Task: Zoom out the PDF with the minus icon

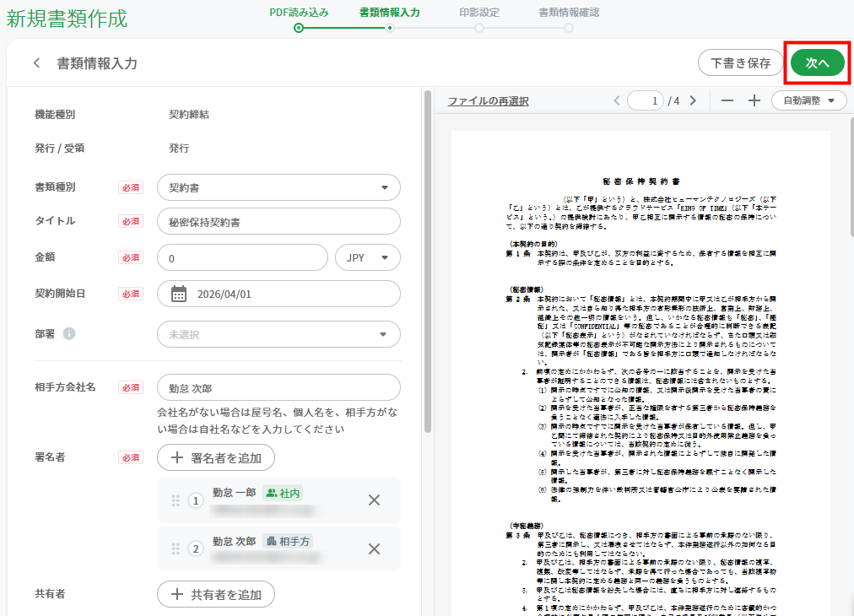Action: pos(727,100)
